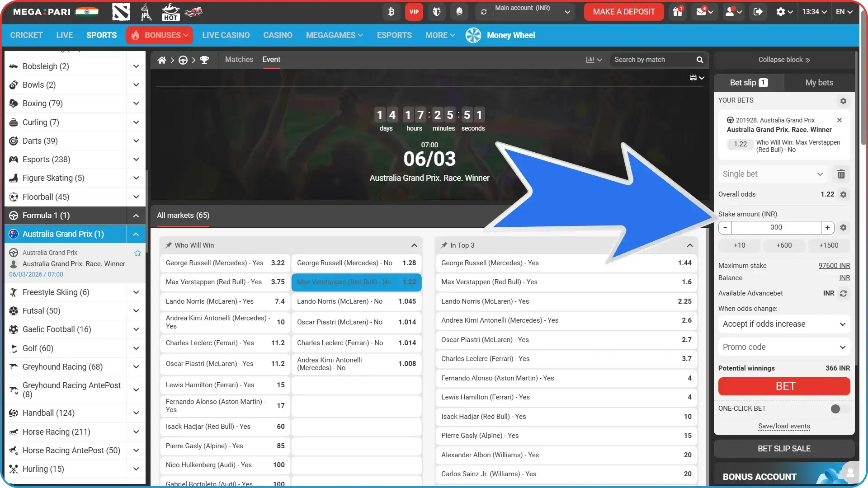Image resolution: width=868 pixels, height=488 pixels.
Task: Open the YOUR BETS settings gear
Action: pos(843,101)
